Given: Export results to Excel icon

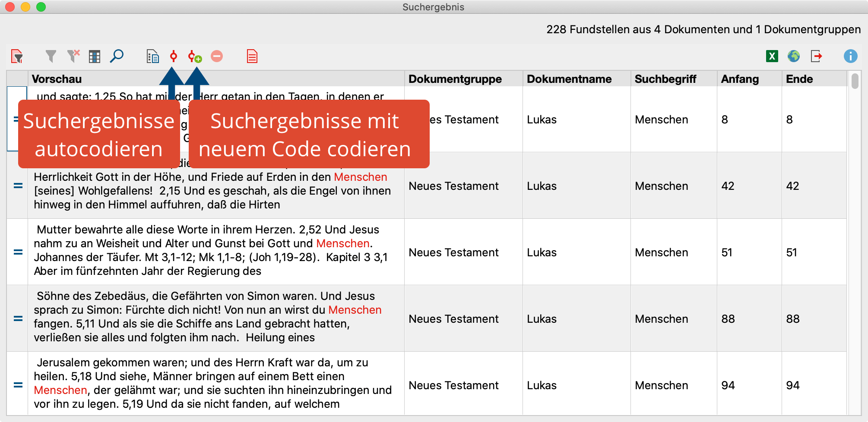Looking at the screenshot, I should (x=772, y=56).
